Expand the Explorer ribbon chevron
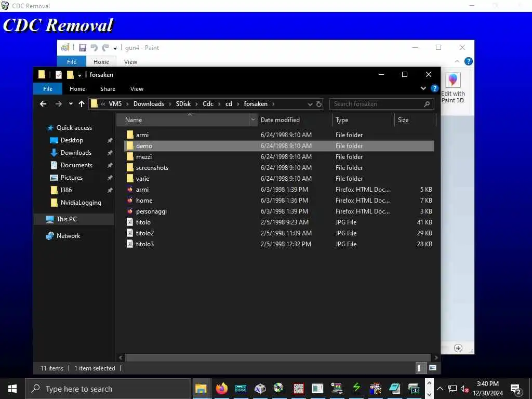This screenshot has width=532, height=399. (x=423, y=88)
